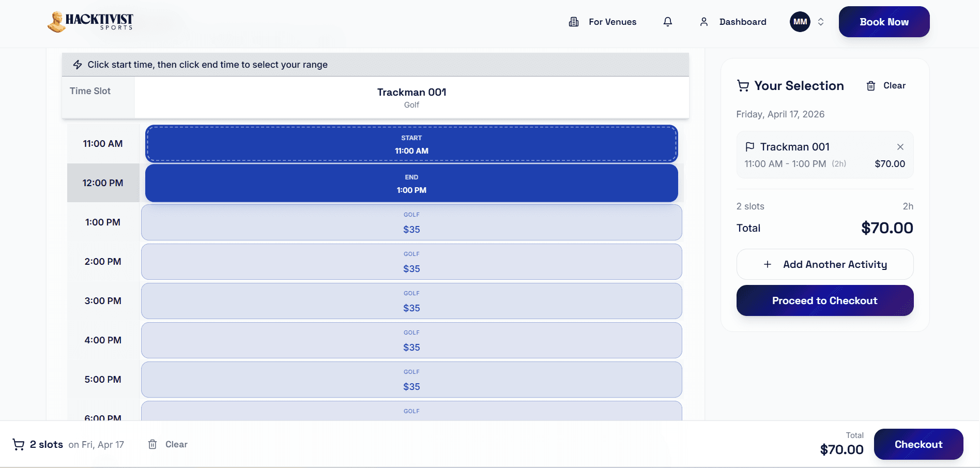Click the person icon beside Dashboard
This screenshot has width=980, height=468.
click(x=704, y=22)
